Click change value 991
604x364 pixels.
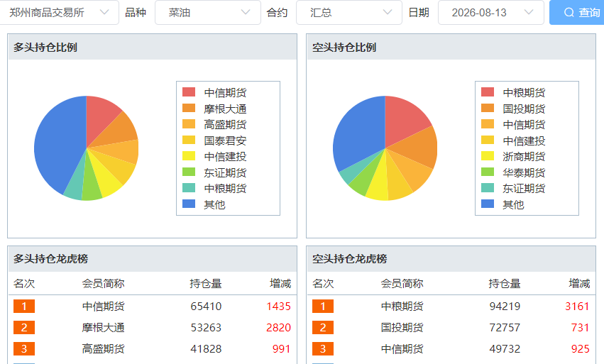pyautogui.click(x=282, y=349)
